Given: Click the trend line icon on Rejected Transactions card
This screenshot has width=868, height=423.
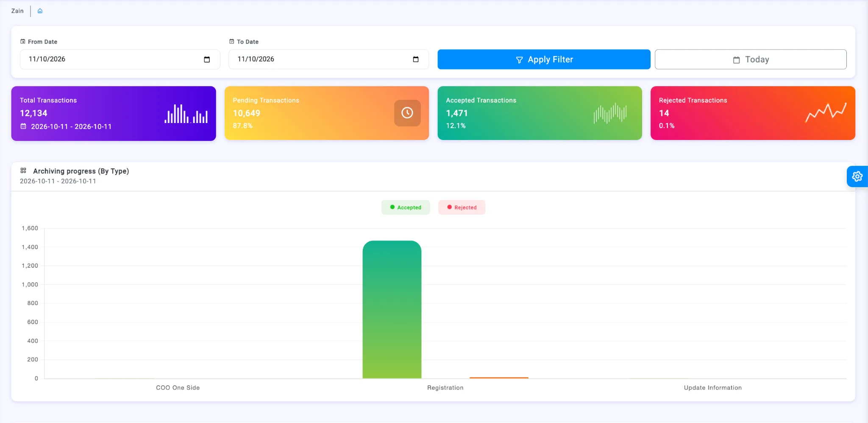Looking at the screenshot, I should [826, 112].
